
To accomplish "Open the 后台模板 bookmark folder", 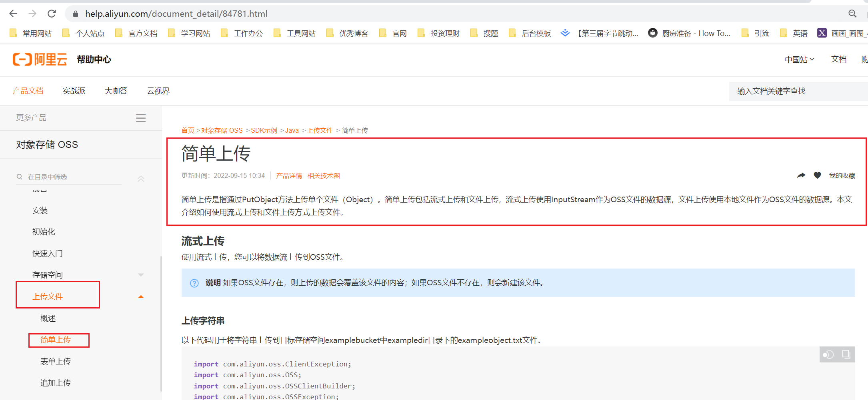I will [x=530, y=33].
